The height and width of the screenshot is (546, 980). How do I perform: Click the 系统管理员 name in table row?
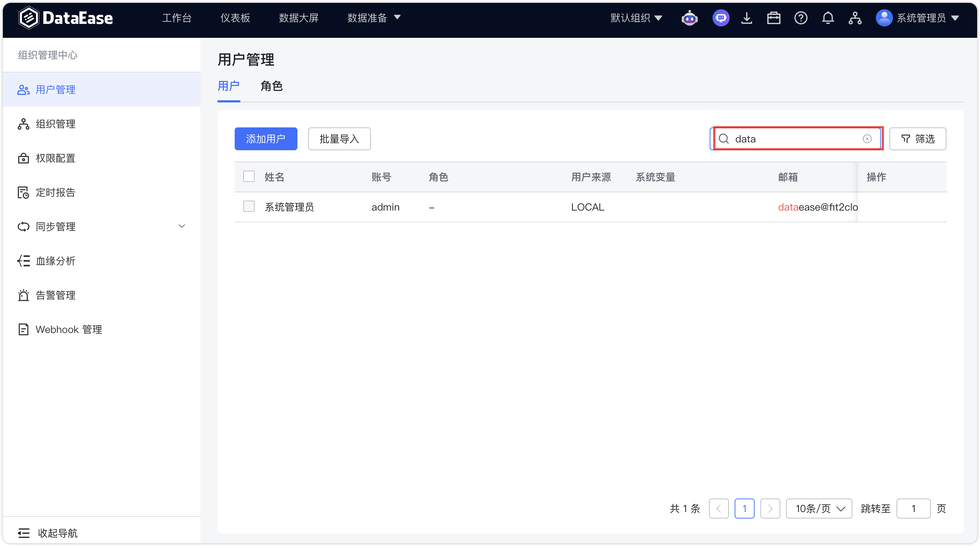coord(289,207)
